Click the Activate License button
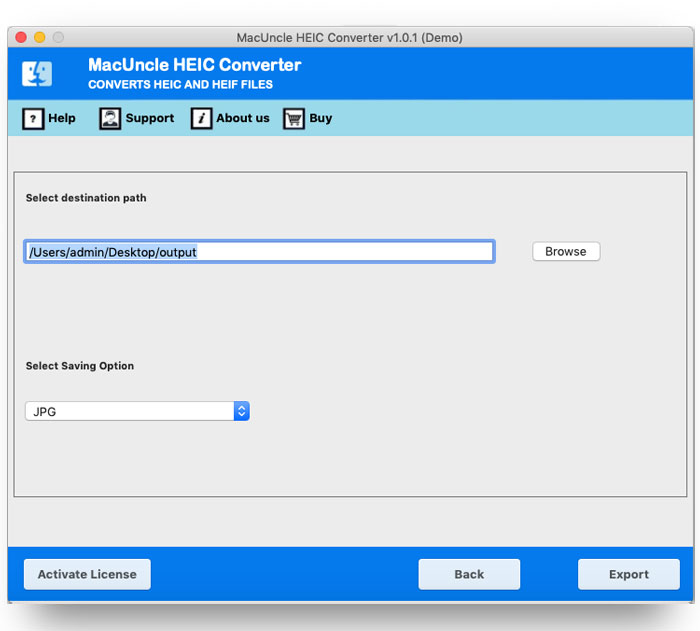The height and width of the screenshot is (631, 700). (x=87, y=574)
